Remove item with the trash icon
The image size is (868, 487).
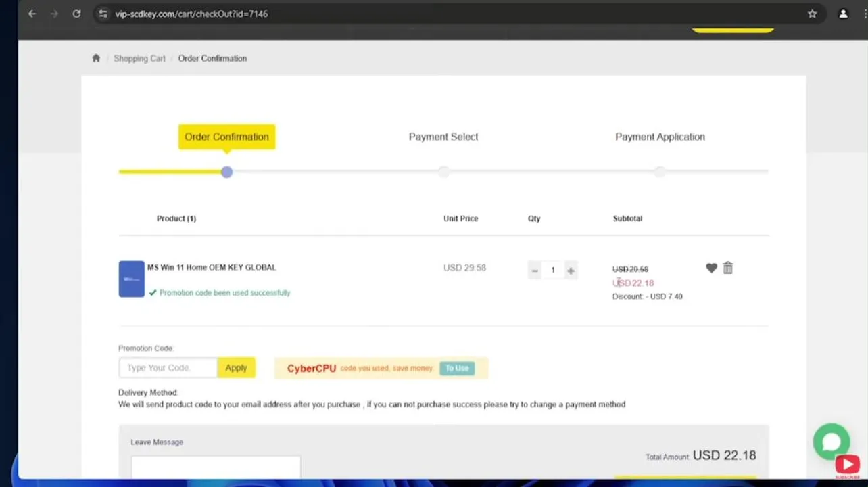pos(728,268)
